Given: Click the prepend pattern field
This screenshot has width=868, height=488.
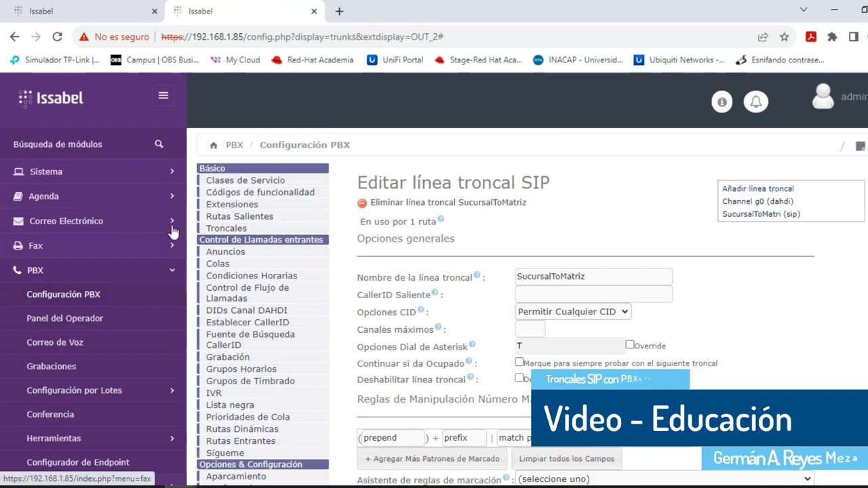Looking at the screenshot, I should [393, 438].
